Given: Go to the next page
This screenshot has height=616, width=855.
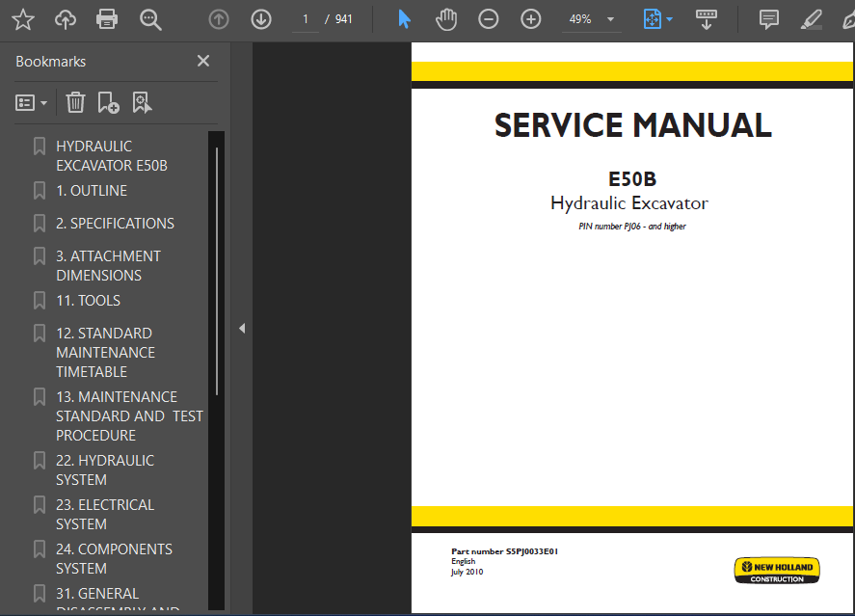Looking at the screenshot, I should 260,18.
